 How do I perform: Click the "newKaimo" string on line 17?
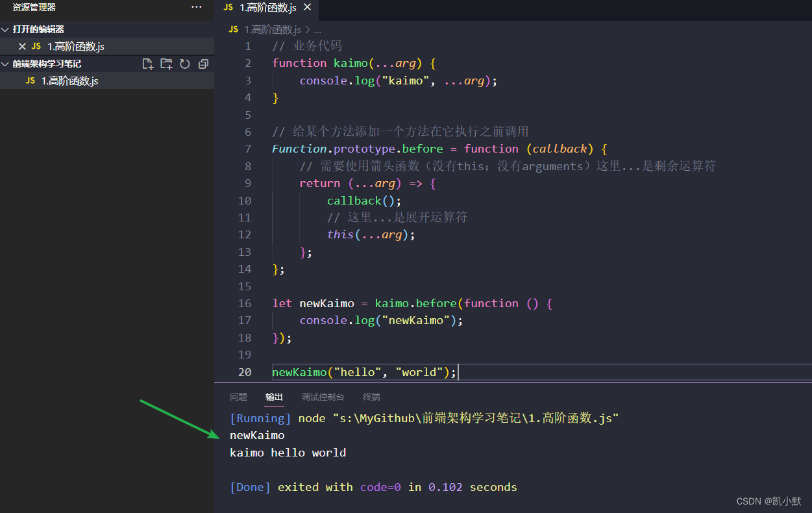415,320
